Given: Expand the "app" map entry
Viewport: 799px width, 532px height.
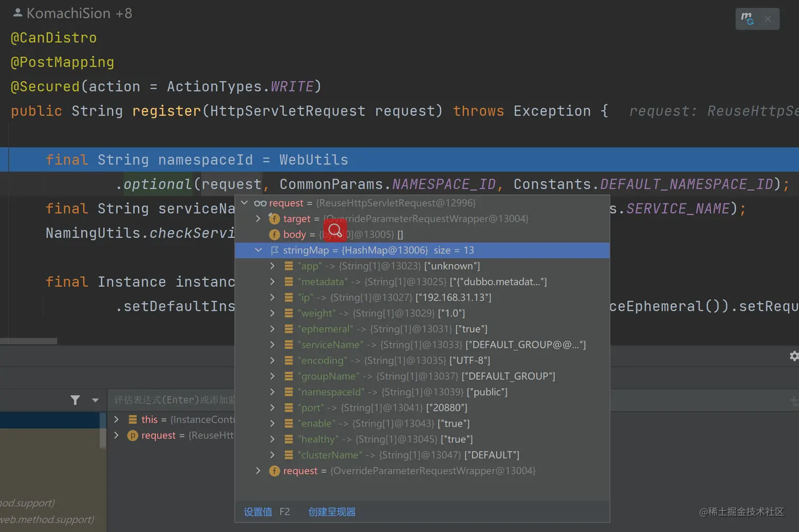Looking at the screenshot, I should coord(272,266).
